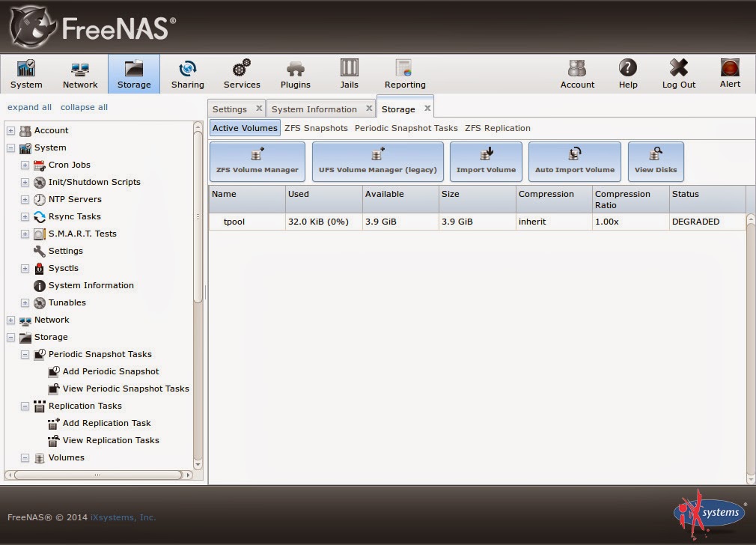Viewport: 756px width, 545px height.
Task: Open the Sharing section in top toolbar
Action: (x=187, y=74)
